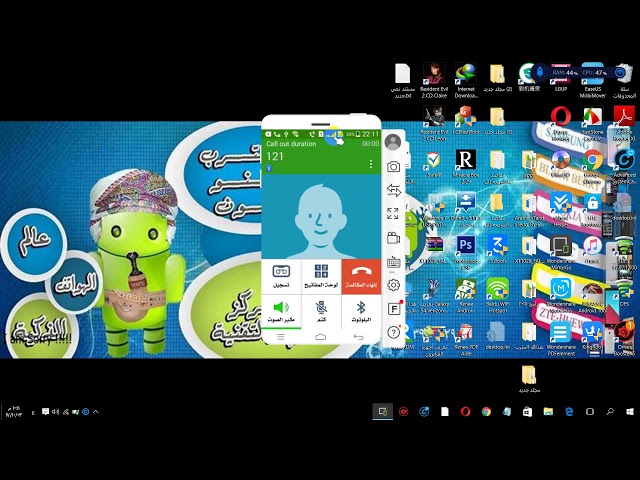Open the three-dot call options menu
The image size is (640, 480).
pyautogui.click(x=371, y=164)
